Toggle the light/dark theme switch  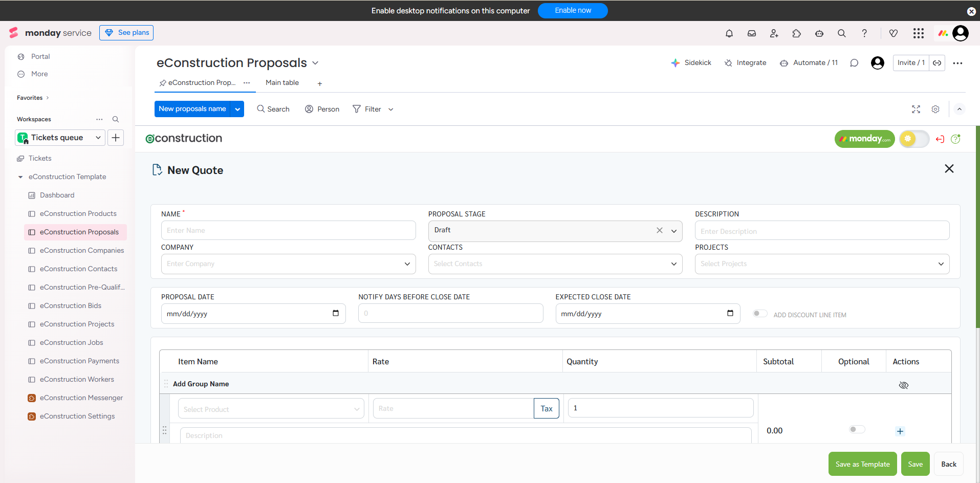pyautogui.click(x=914, y=139)
